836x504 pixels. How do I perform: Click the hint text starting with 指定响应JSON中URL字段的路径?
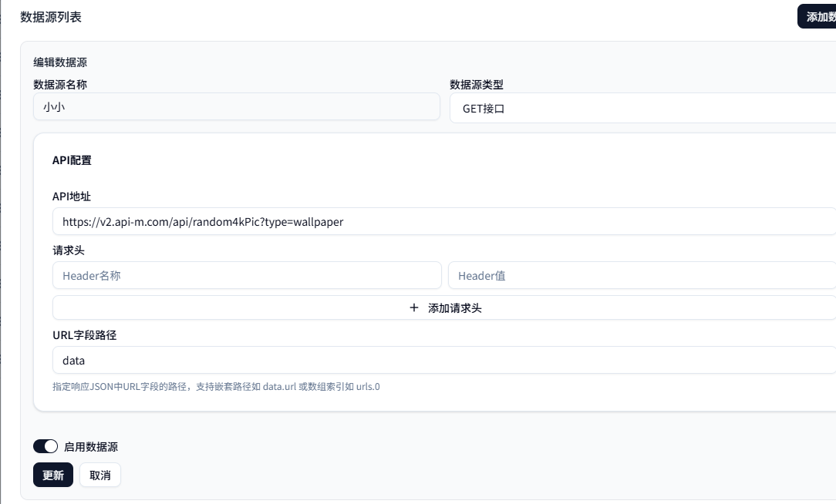pos(216,387)
